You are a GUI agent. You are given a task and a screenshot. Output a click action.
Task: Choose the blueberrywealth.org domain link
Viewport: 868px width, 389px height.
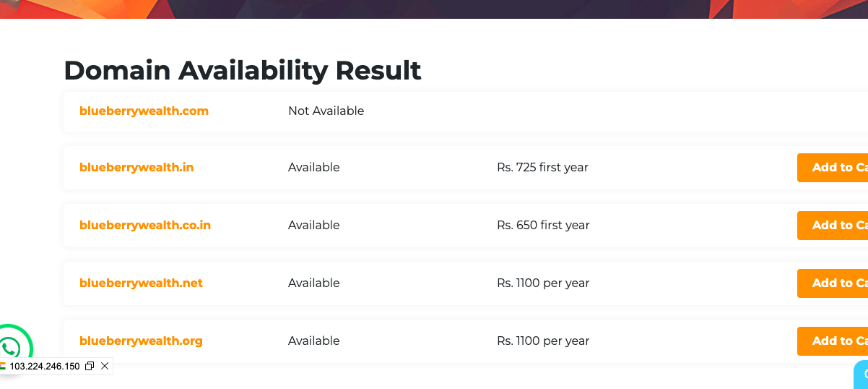(x=141, y=341)
